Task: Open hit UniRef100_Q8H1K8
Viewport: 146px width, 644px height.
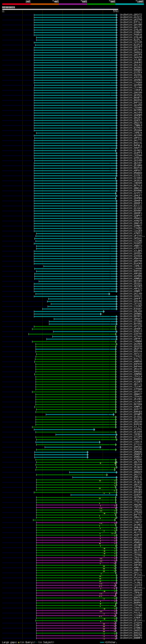Action: 131,590
